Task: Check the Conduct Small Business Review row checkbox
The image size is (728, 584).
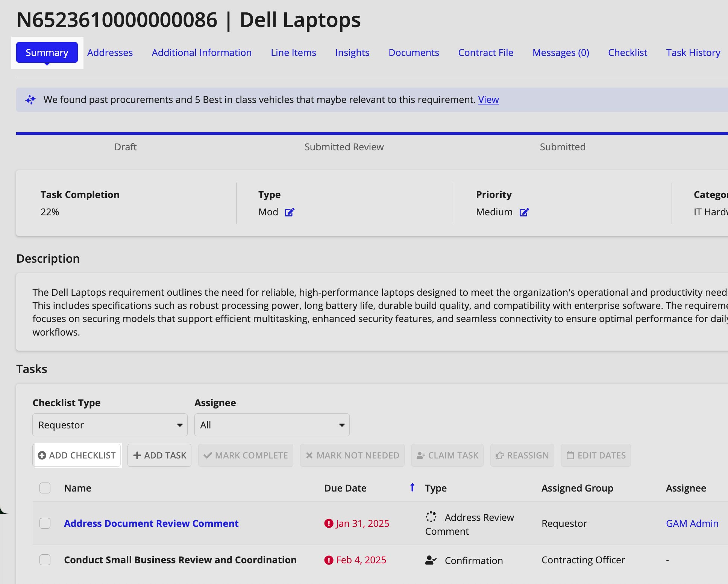Action: point(45,560)
